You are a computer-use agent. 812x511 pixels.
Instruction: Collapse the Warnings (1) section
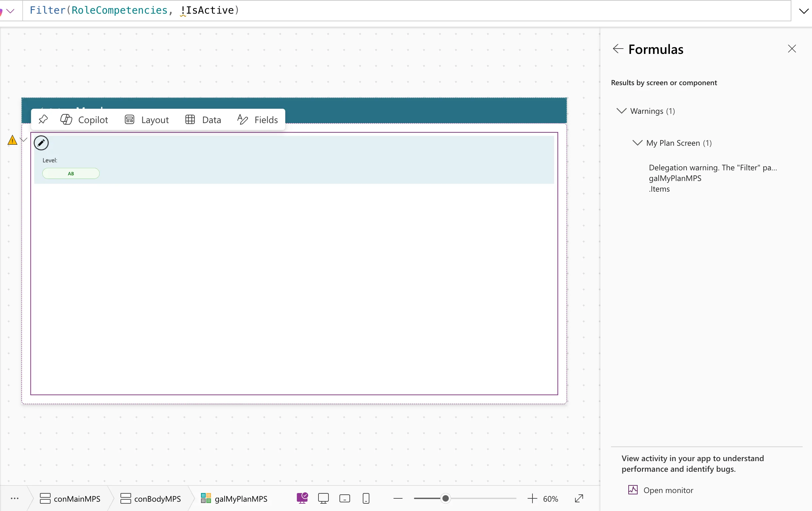(x=621, y=111)
